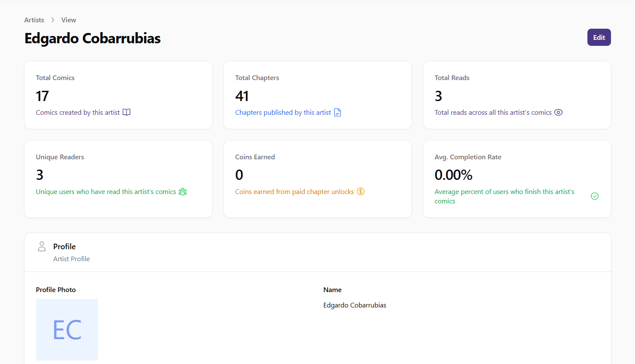635x364 pixels.
Task: Click the open book icon in Total Comics
Action: click(126, 112)
